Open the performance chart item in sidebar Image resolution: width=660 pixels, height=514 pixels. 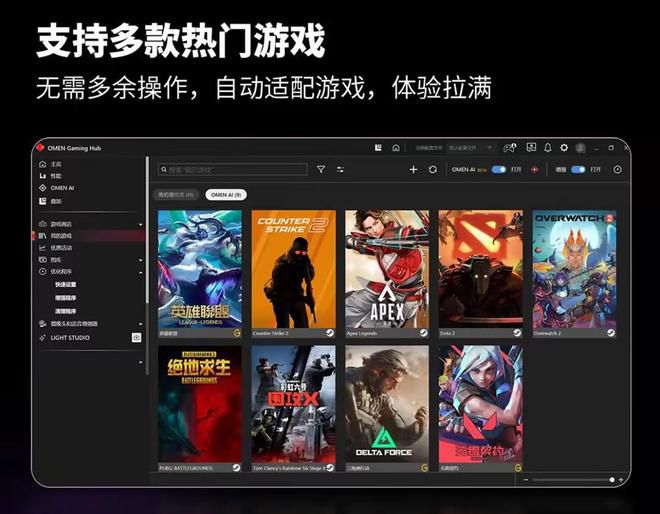(x=50, y=176)
